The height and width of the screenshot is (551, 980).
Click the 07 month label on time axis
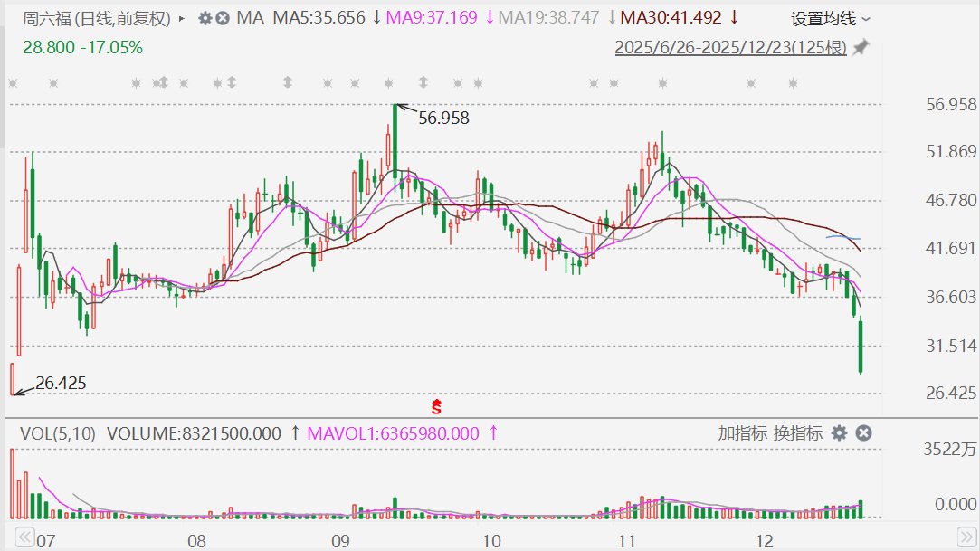click(x=45, y=541)
